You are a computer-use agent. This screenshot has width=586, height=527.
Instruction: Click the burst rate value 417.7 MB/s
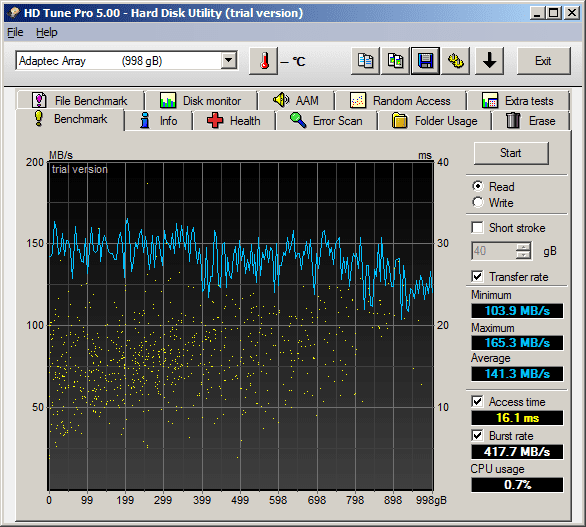coord(517,452)
